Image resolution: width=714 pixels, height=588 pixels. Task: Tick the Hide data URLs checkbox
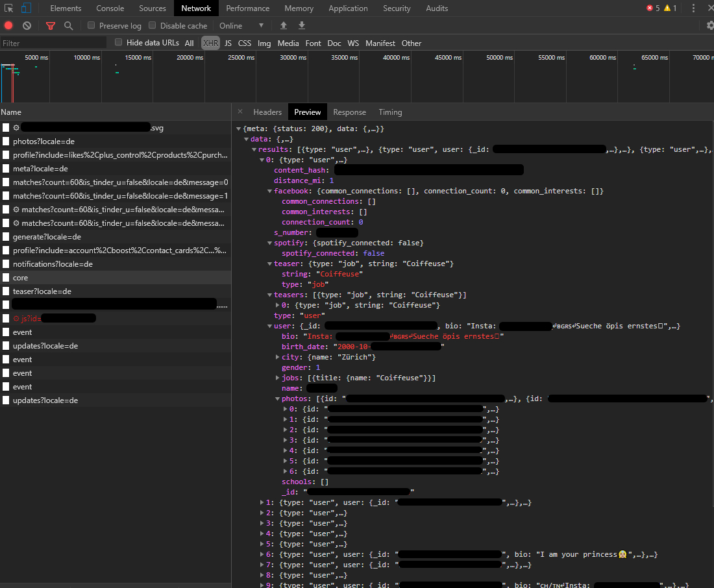[x=119, y=43]
